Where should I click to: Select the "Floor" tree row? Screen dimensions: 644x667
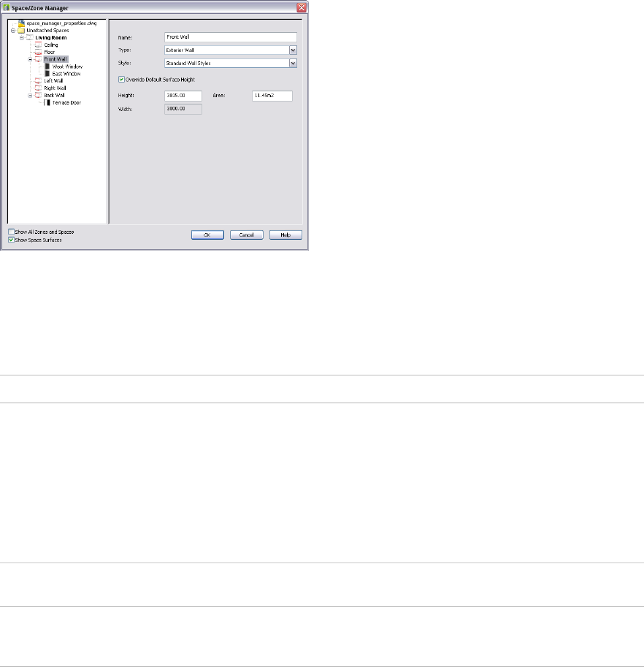[50, 52]
